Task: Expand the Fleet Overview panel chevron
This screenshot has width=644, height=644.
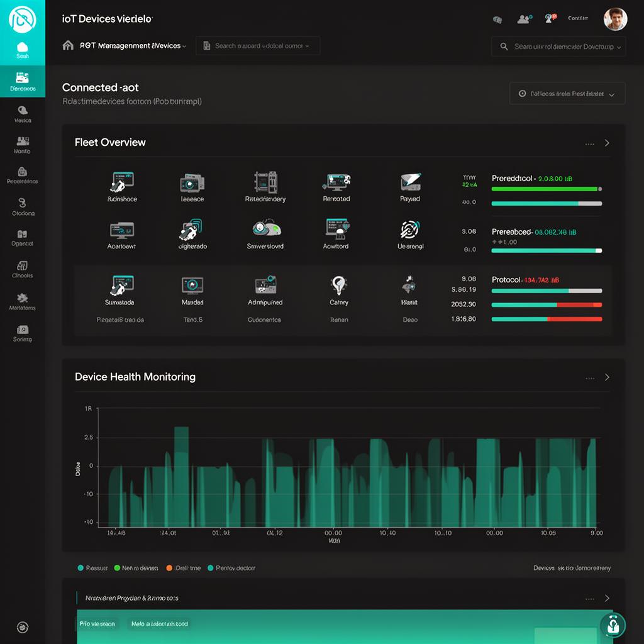Action: [x=607, y=143]
